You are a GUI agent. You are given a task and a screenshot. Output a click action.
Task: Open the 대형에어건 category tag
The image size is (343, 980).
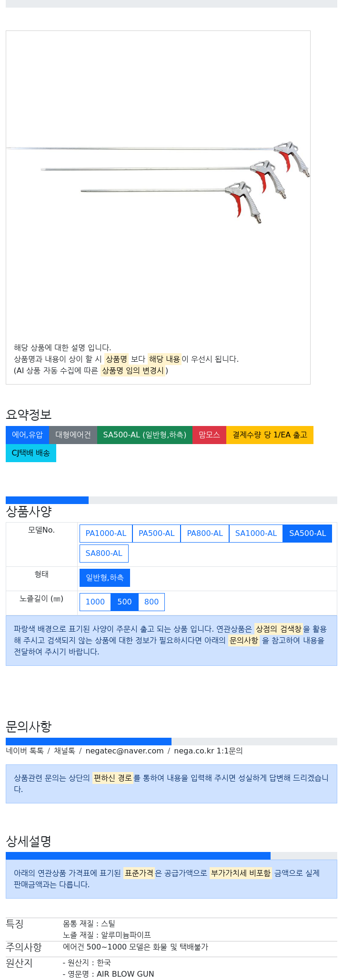pos(73,435)
